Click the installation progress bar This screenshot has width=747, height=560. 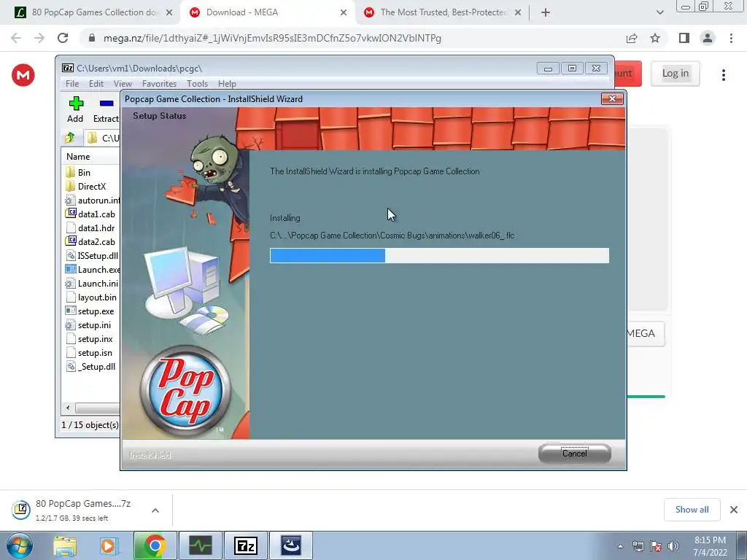click(439, 255)
